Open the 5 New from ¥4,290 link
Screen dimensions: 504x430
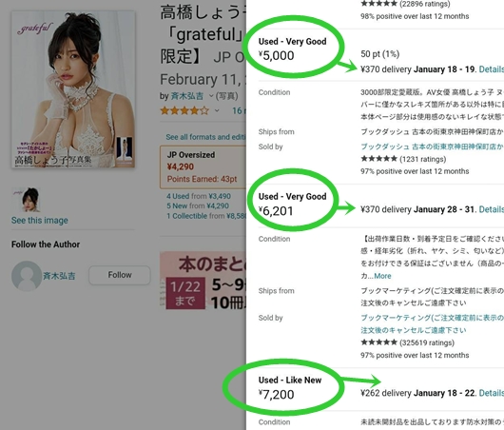pyautogui.click(x=198, y=205)
